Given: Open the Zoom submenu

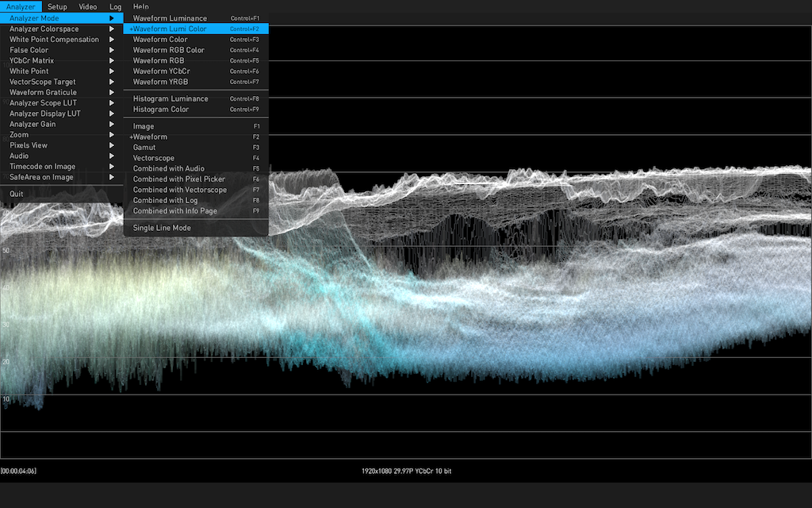Looking at the screenshot, I should [x=19, y=135].
